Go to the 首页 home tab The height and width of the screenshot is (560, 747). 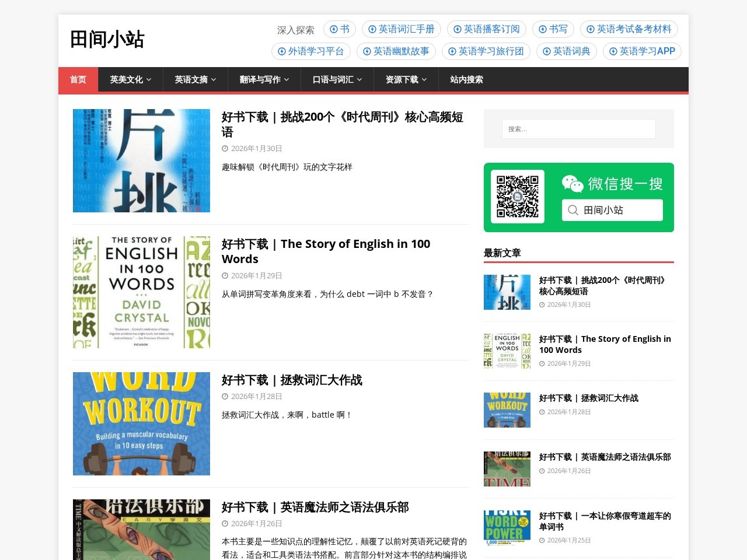pos(78,80)
